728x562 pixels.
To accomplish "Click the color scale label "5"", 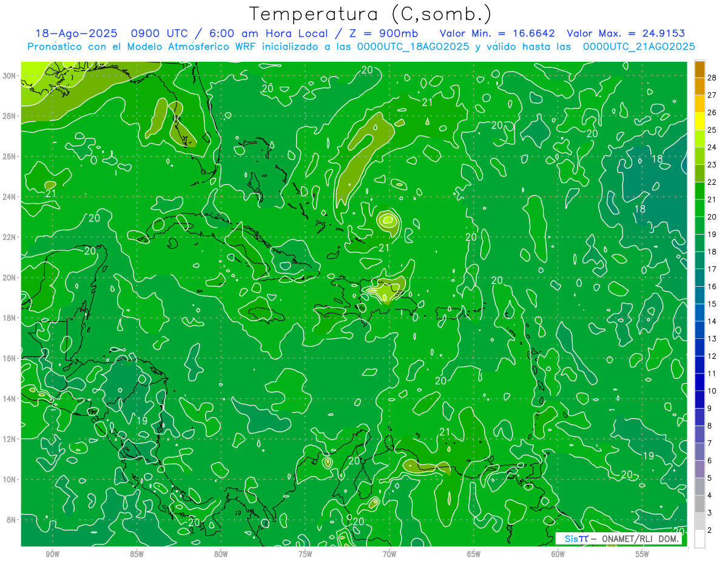I will 710,478.
